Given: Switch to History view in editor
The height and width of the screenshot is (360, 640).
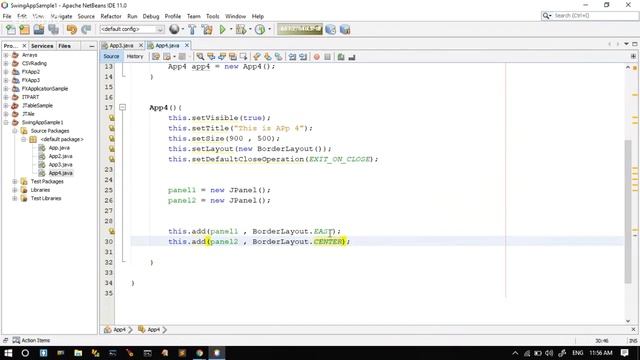Looking at the screenshot, I should [135, 56].
